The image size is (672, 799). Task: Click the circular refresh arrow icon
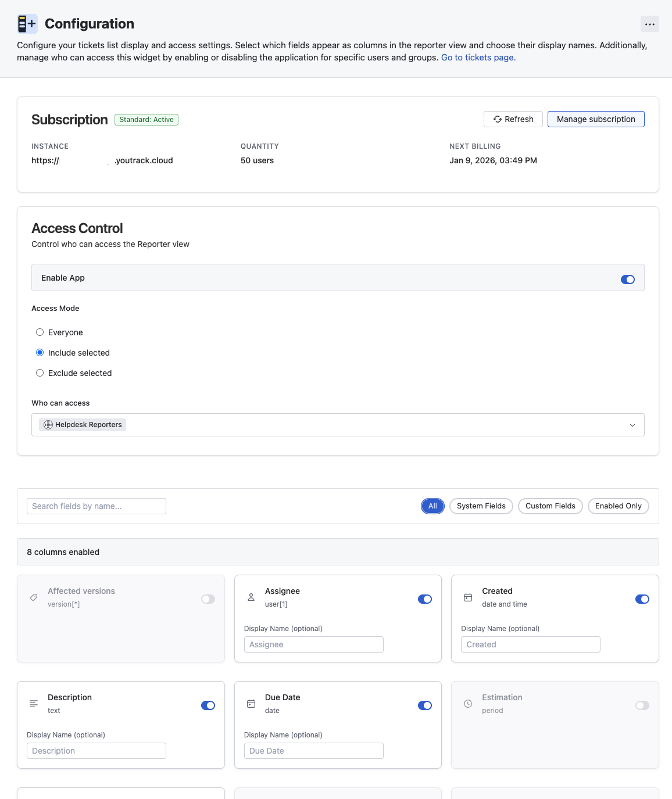click(498, 119)
